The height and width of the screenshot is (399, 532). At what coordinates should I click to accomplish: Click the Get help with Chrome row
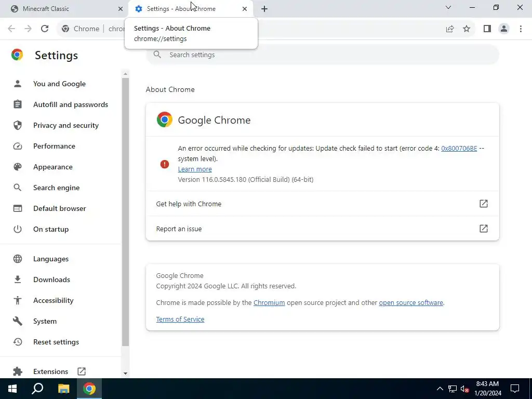(322, 204)
